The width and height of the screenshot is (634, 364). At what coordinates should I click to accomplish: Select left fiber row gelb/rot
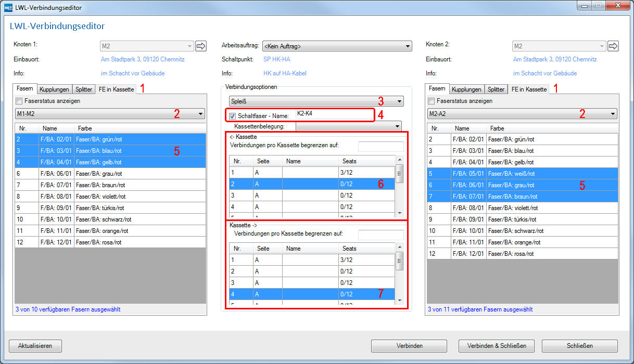coord(110,162)
